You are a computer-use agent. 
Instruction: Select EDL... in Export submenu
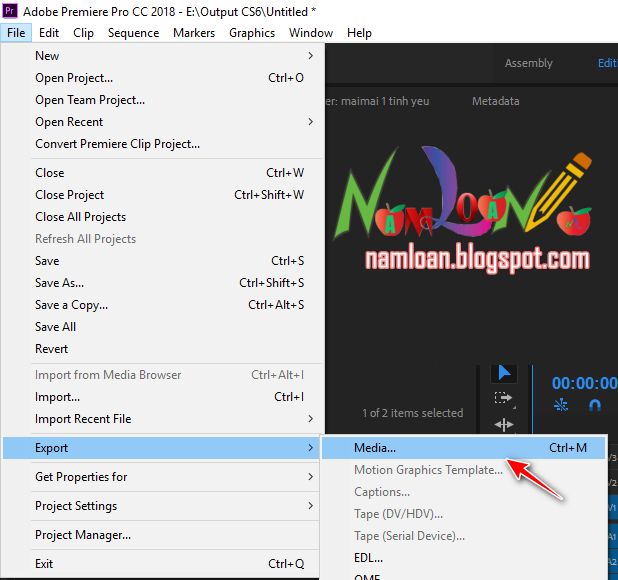coord(464,558)
